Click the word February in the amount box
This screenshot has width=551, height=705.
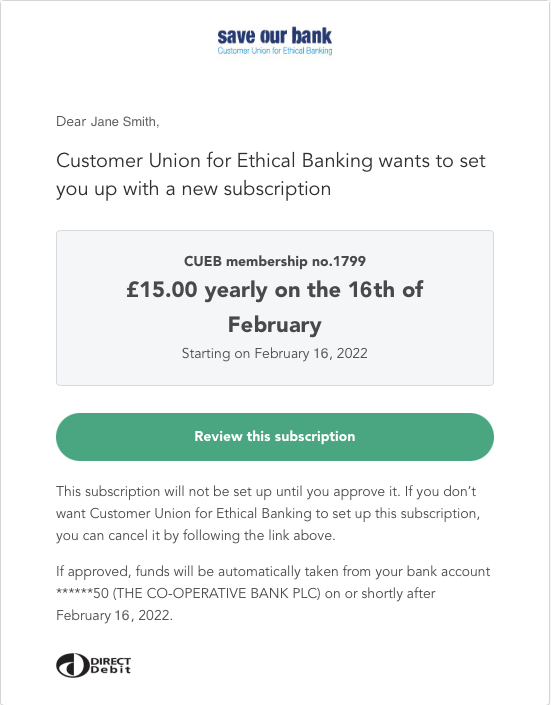tap(275, 325)
